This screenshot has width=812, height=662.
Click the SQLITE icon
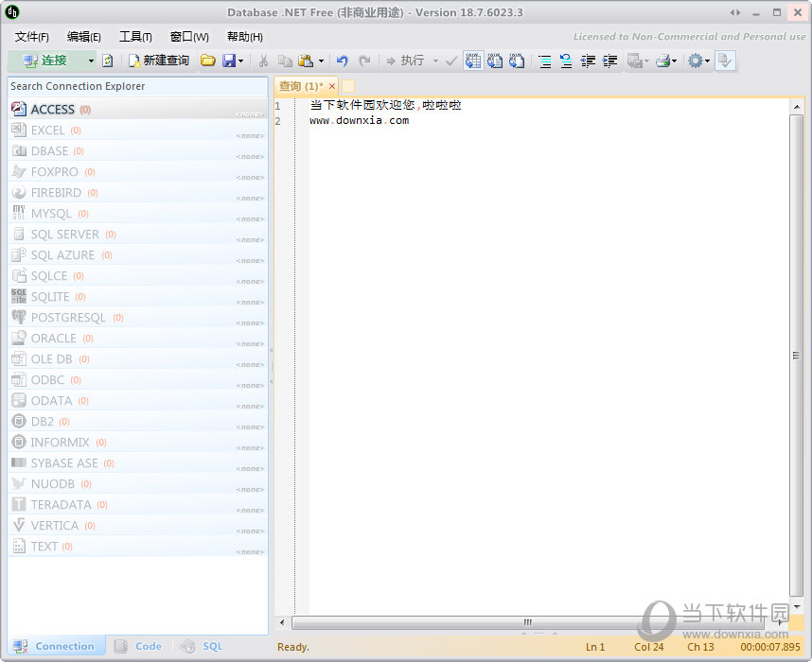point(19,296)
